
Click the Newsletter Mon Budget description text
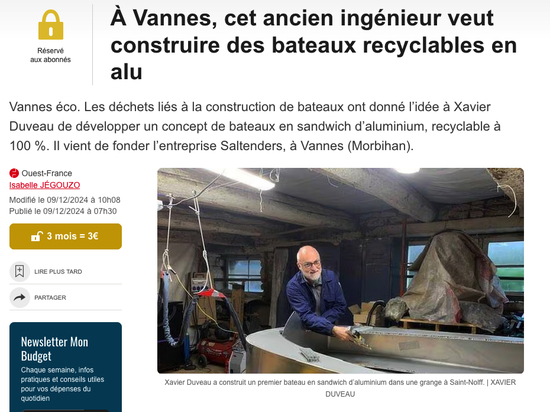coord(62,384)
